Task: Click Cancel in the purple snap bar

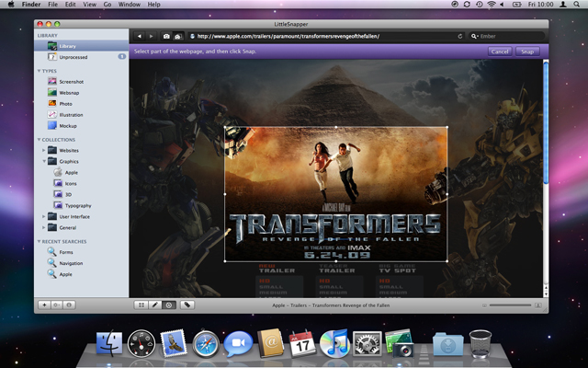Action: tap(500, 52)
